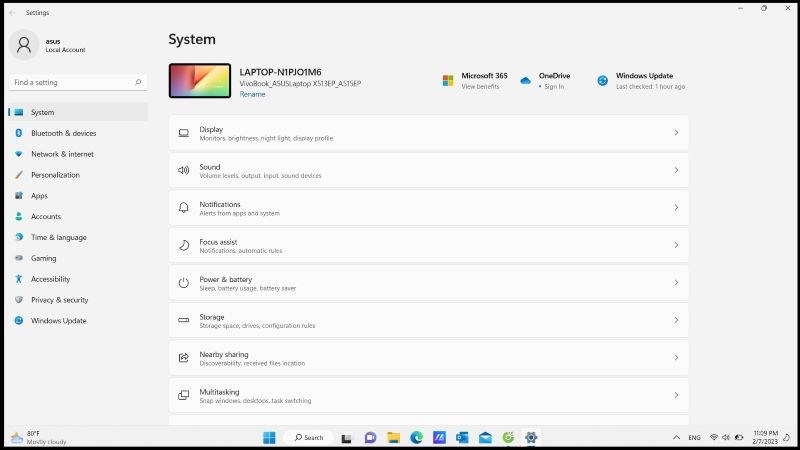Open the weather widget 80°F

click(40, 438)
